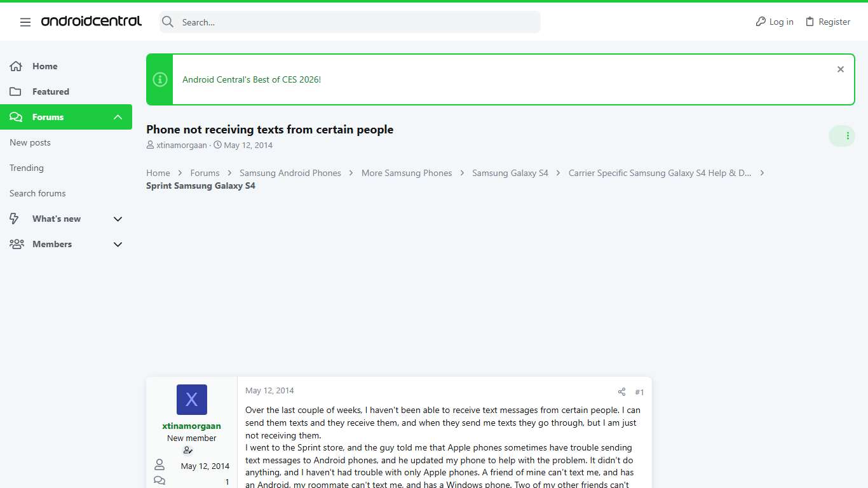Click the share icon on post #1

click(621, 392)
